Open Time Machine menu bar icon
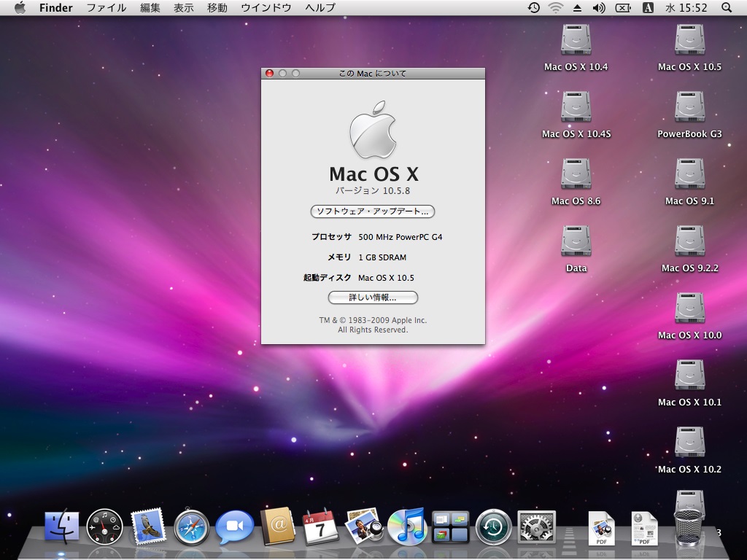This screenshot has width=747, height=560. 533,7
